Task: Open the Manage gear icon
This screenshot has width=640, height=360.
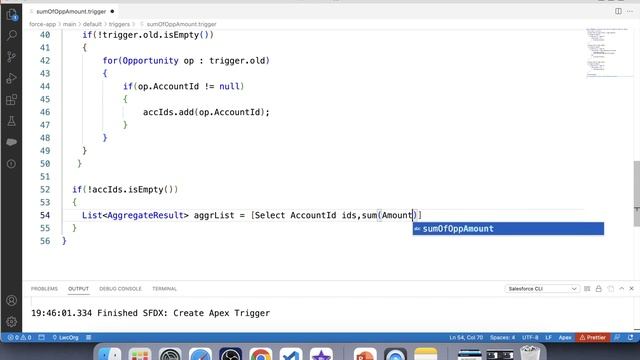Action: [x=11, y=322]
